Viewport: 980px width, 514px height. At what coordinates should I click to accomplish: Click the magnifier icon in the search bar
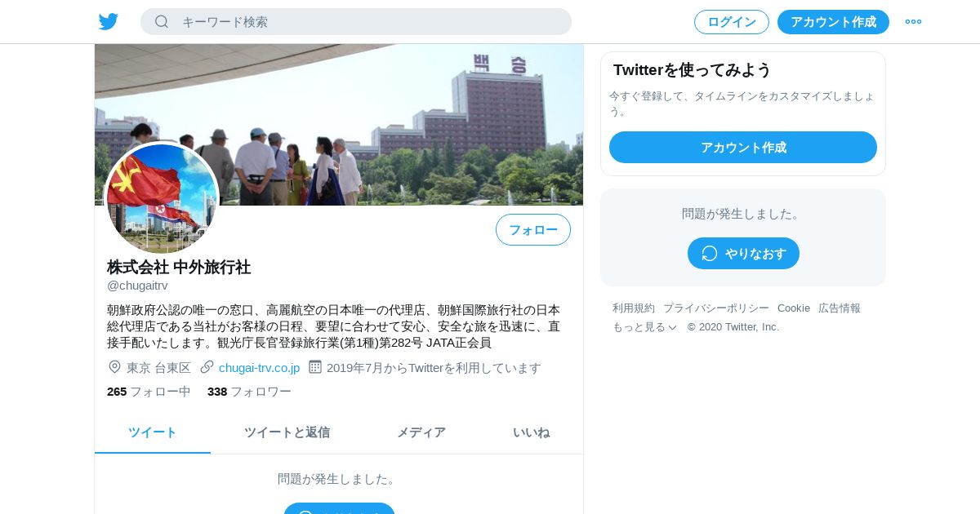162,22
